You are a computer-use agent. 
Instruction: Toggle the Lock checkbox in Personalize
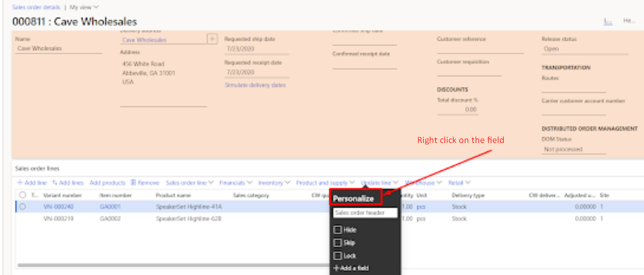pos(337,256)
